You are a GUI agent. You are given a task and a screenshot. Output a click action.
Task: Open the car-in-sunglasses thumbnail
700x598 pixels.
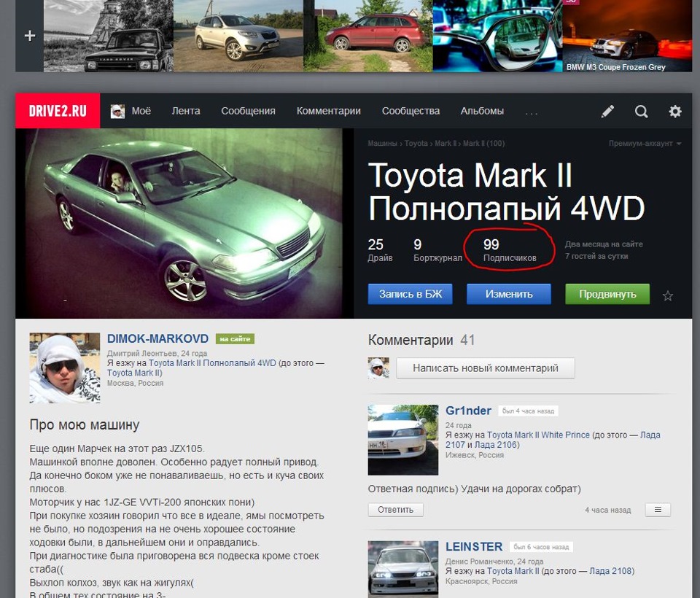[x=497, y=36]
